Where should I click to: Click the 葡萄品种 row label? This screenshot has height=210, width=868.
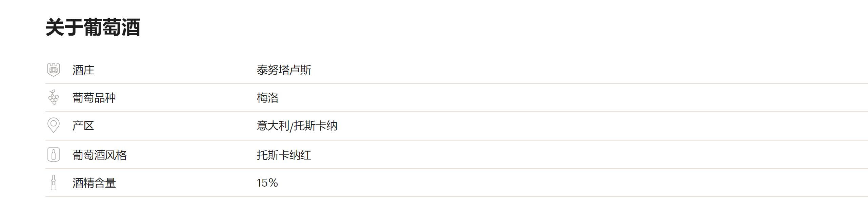[94, 98]
